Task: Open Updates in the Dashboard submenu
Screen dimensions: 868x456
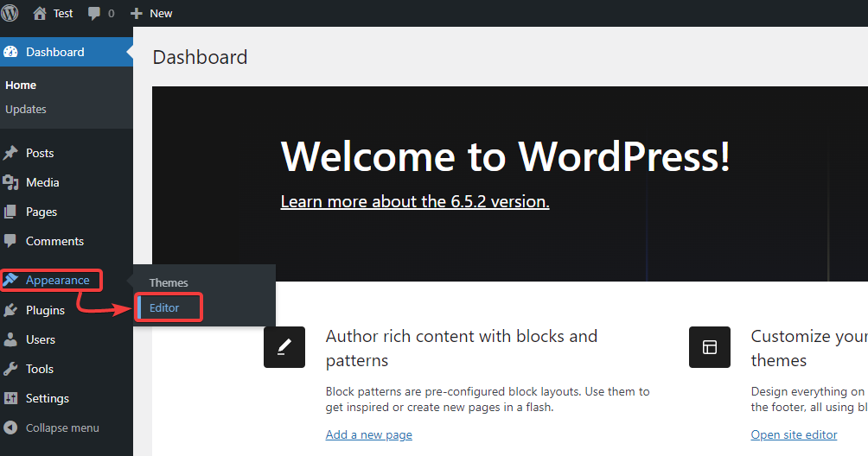Action: (25, 109)
